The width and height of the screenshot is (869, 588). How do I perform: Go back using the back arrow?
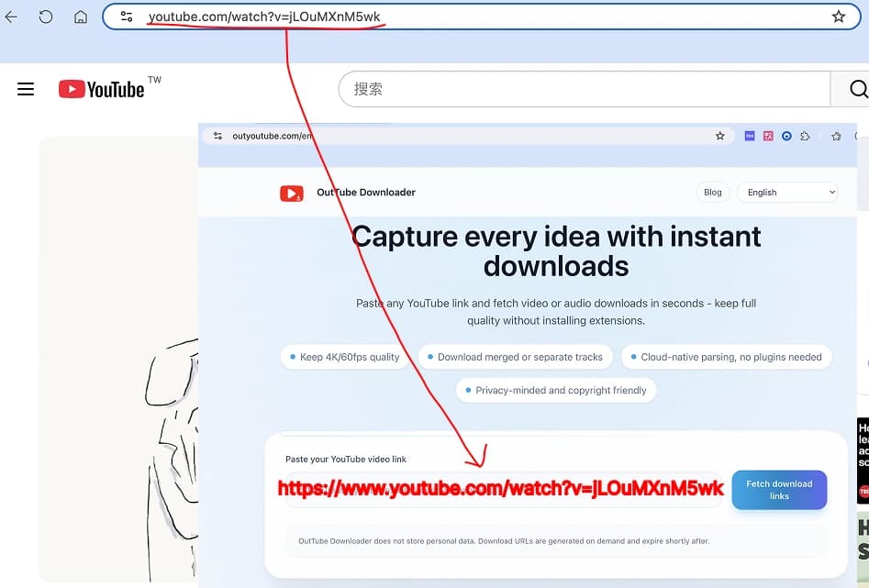[x=13, y=16]
